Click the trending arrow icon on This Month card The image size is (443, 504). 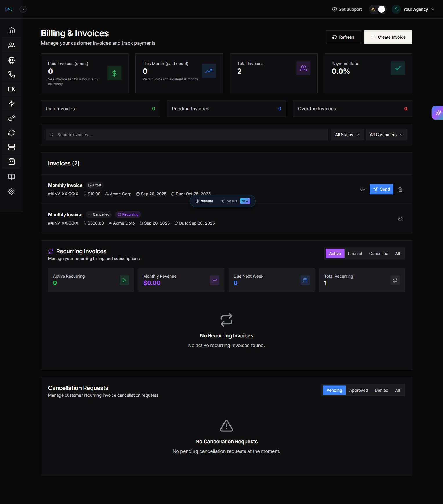click(x=209, y=71)
